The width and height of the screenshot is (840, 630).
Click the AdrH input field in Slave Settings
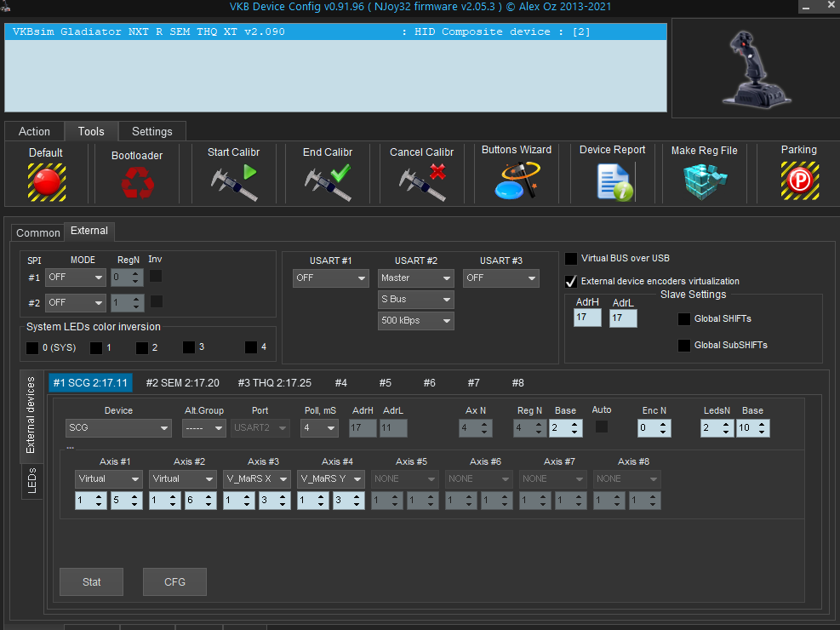pyautogui.click(x=586, y=318)
